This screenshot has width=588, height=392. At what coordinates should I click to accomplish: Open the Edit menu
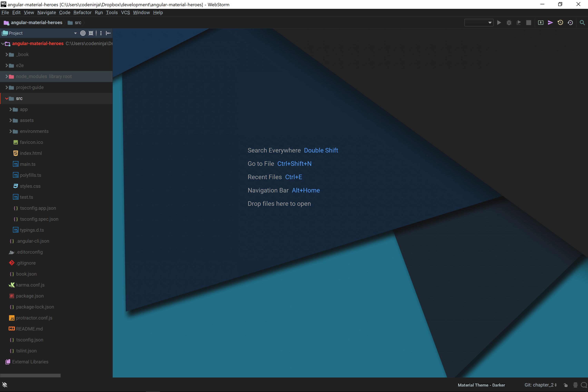coord(16,13)
